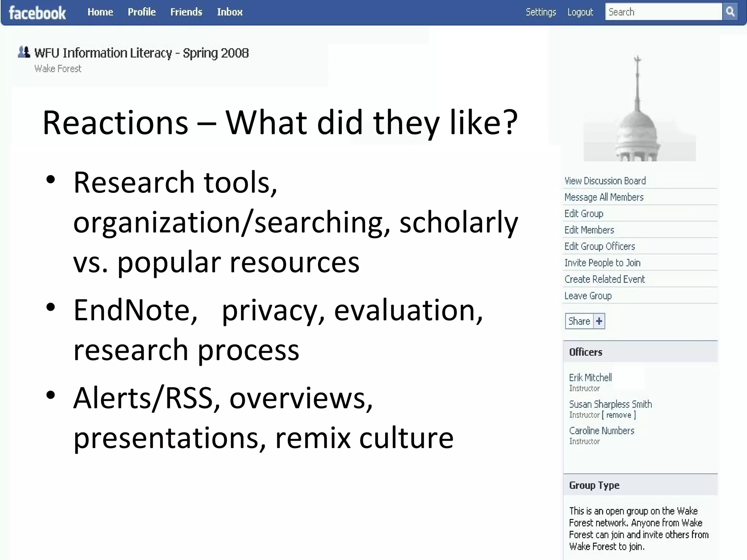The image size is (747, 560).
Task: Click the Group Type section header
Action: 640,485
